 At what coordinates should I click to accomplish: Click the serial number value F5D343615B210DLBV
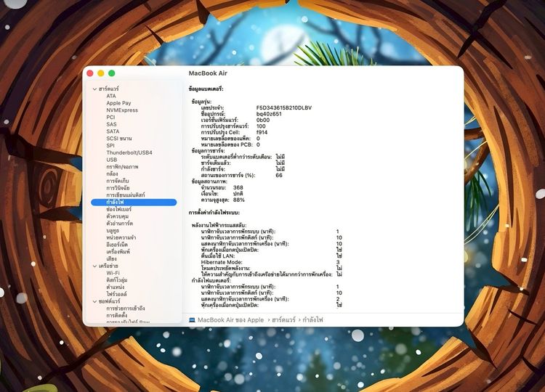(x=283, y=107)
